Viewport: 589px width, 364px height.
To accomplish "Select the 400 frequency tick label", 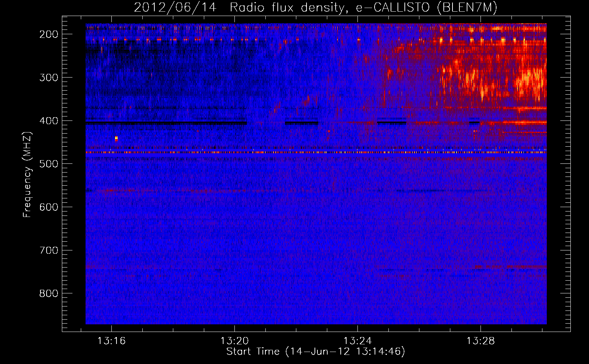I will click(x=49, y=121).
